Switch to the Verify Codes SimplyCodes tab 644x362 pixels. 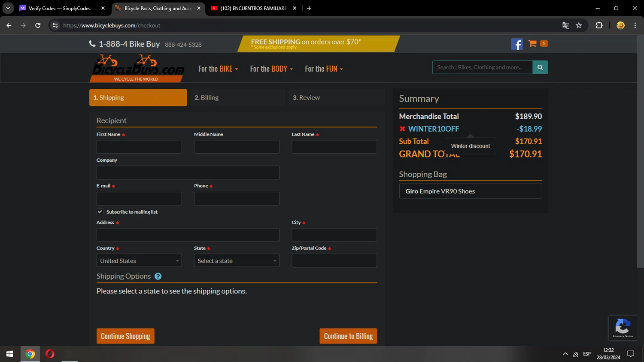[x=60, y=8]
